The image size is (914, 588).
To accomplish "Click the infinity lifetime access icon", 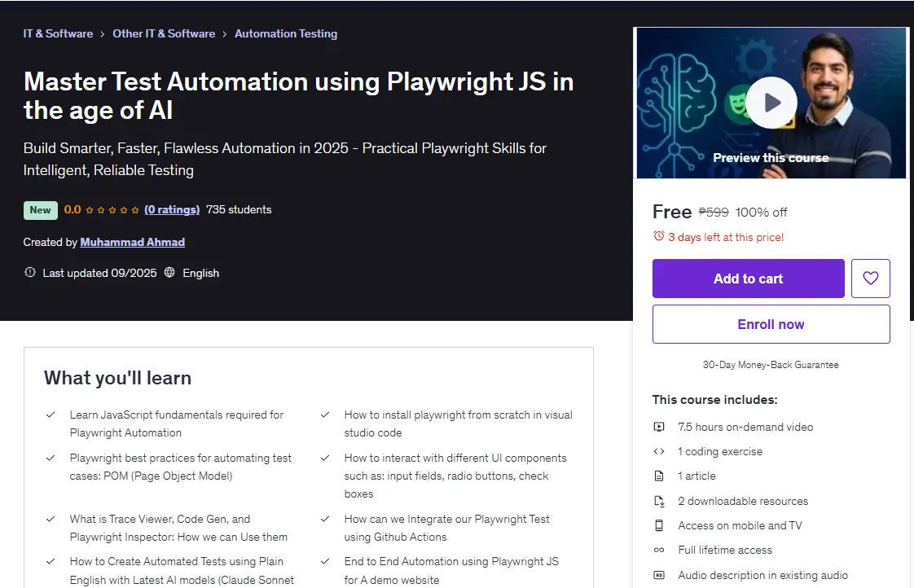I will [659, 550].
